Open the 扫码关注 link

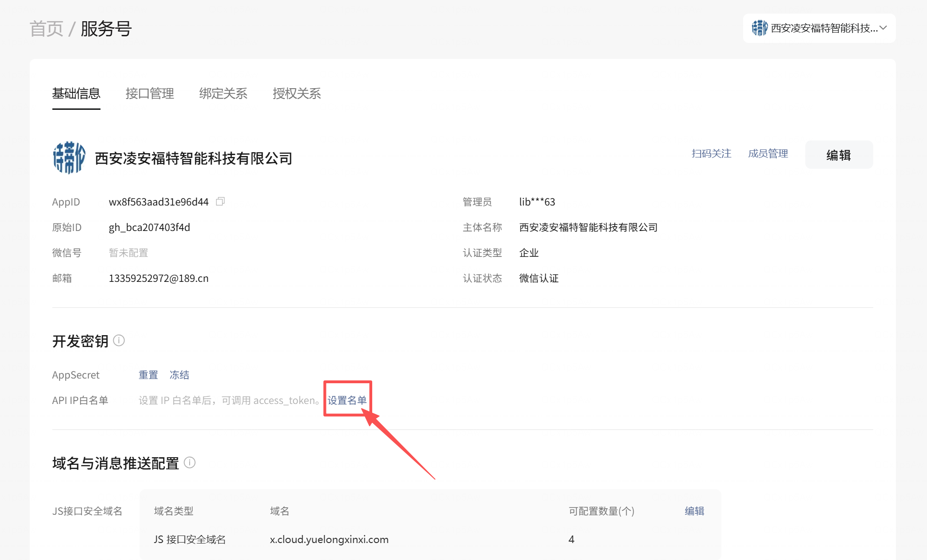(x=711, y=154)
